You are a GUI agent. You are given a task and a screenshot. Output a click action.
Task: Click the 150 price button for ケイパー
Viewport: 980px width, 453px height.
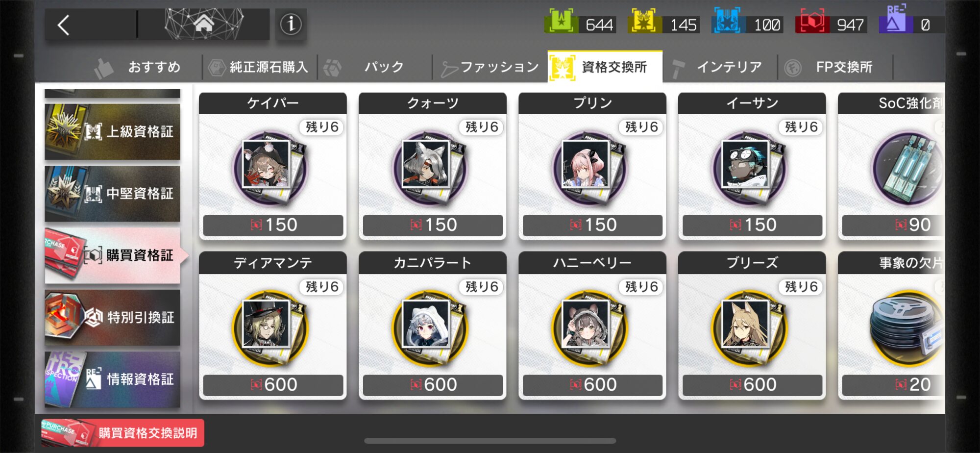pyautogui.click(x=273, y=225)
